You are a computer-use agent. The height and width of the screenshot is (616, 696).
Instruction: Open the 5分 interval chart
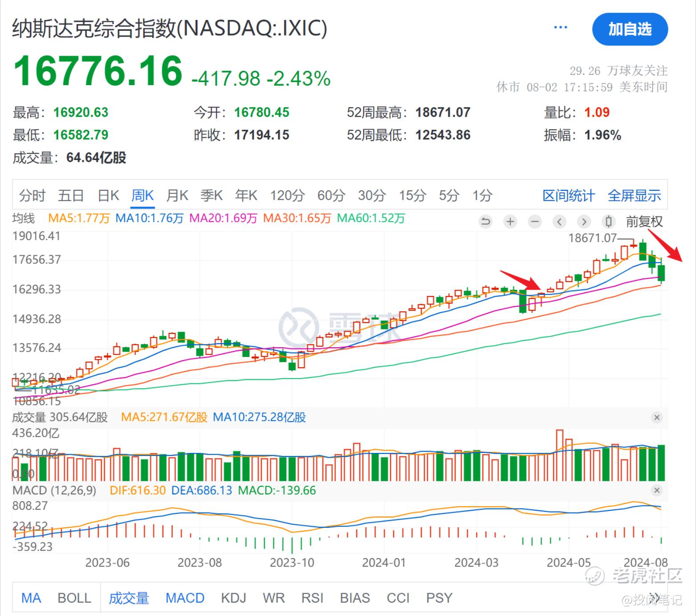tap(449, 195)
